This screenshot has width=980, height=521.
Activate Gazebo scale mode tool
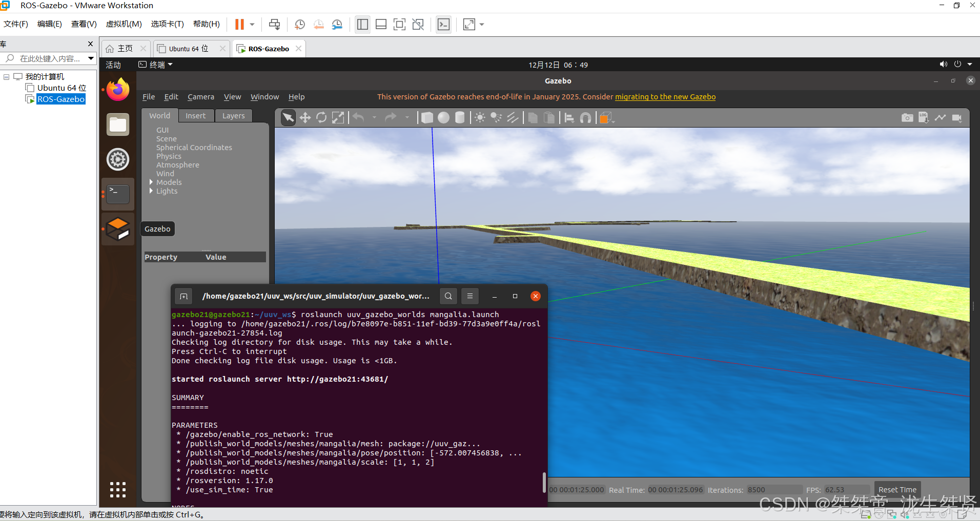[x=338, y=118]
